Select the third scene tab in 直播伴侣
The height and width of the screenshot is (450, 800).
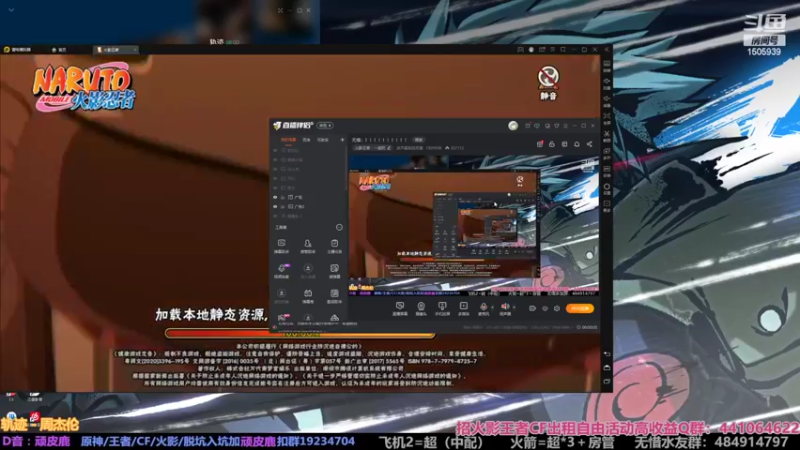point(323,140)
